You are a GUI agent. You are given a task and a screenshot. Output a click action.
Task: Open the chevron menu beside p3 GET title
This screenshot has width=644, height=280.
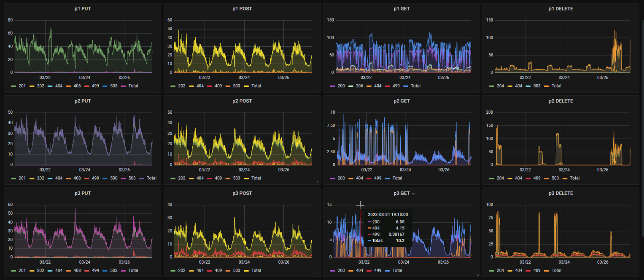413,194
